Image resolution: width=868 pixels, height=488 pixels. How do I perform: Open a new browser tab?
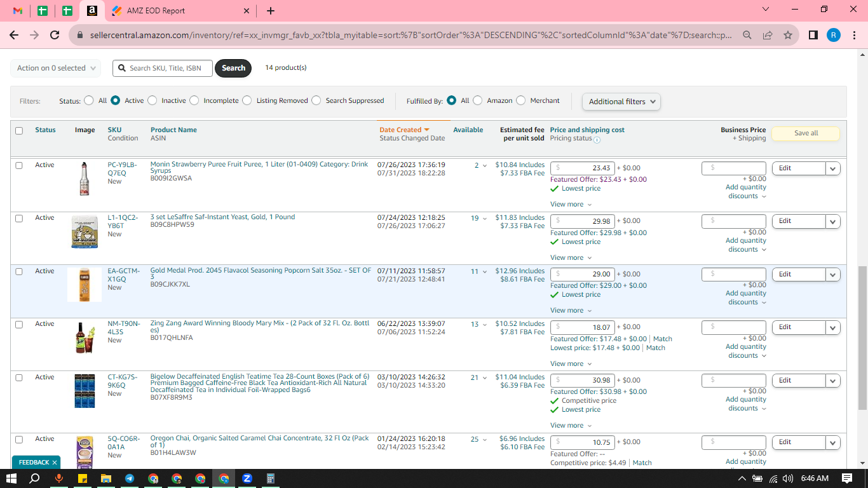[x=271, y=11]
